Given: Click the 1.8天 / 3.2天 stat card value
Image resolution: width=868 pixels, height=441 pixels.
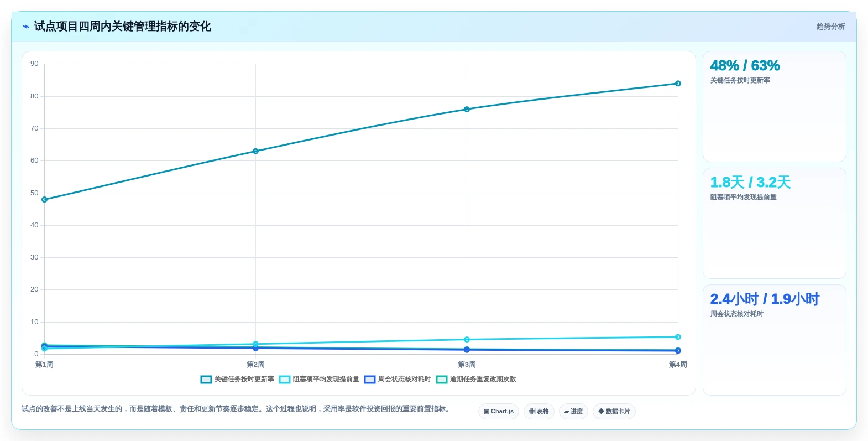Looking at the screenshot, I should (750, 183).
